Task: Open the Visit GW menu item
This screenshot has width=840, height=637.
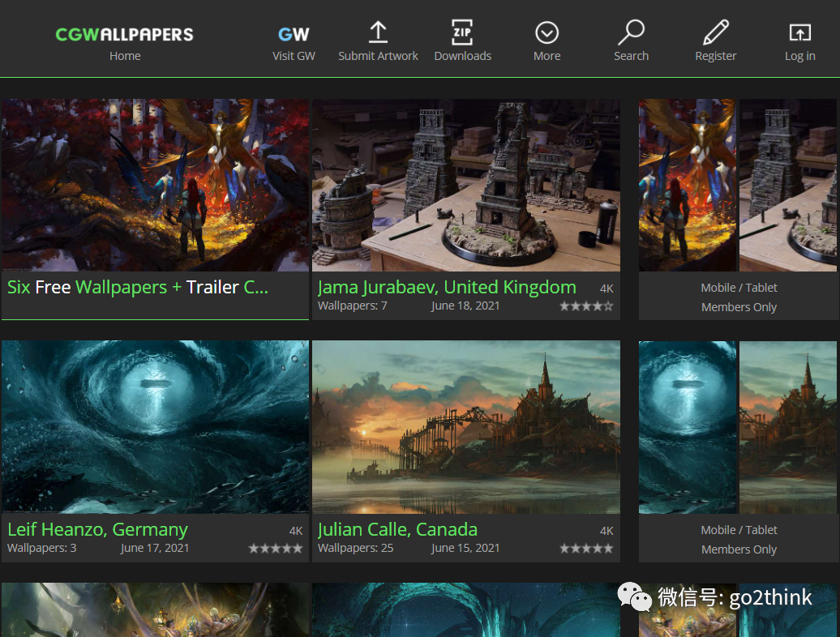Action: click(294, 56)
